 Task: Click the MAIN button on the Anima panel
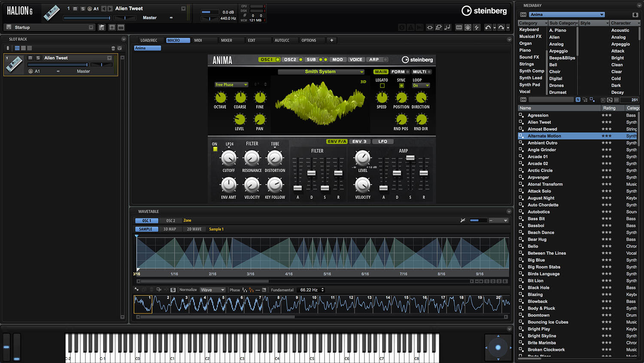(x=380, y=72)
